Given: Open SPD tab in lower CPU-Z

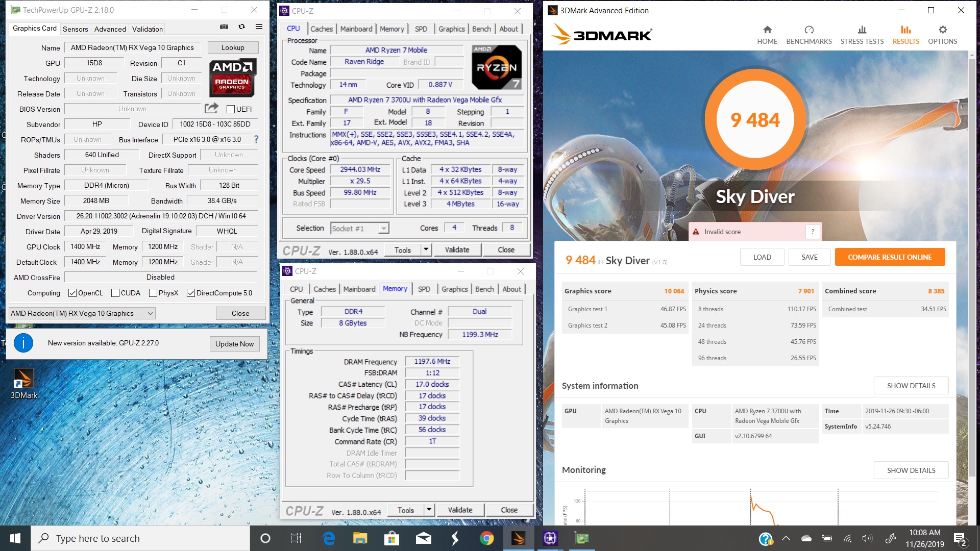Looking at the screenshot, I should [424, 289].
